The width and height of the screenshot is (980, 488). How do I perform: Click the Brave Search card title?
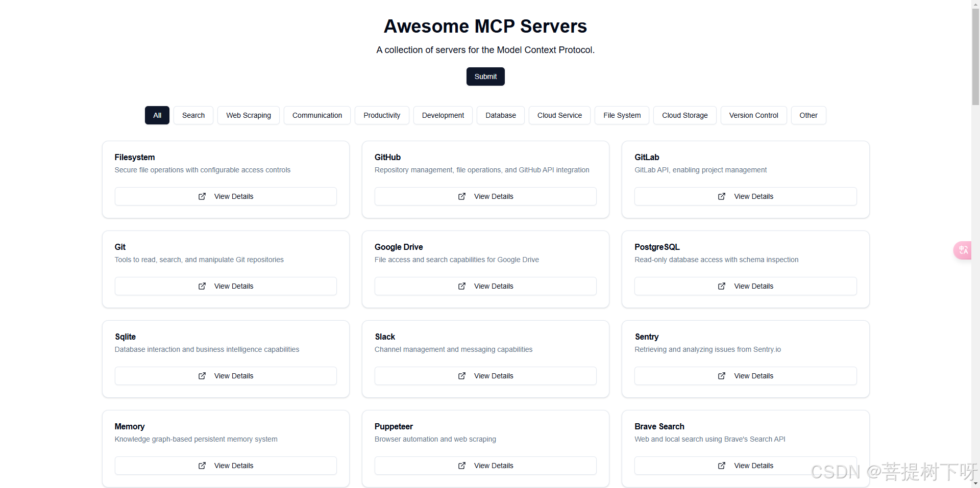click(659, 426)
